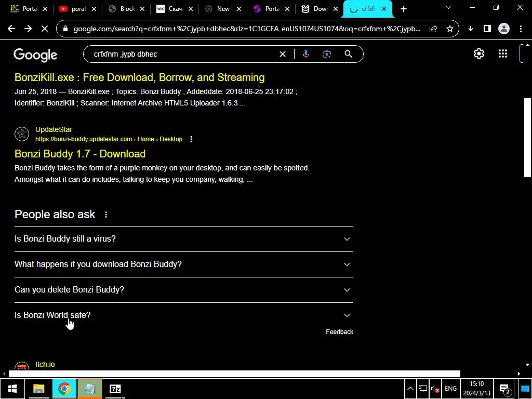
Task: Open Chrome side panel
Action: [487, 29]
